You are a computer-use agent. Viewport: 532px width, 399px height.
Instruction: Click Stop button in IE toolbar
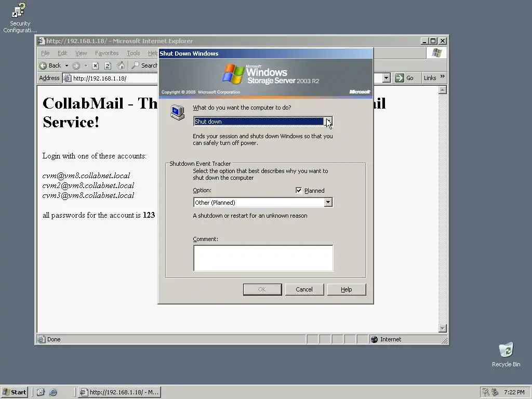pos(96,65)
